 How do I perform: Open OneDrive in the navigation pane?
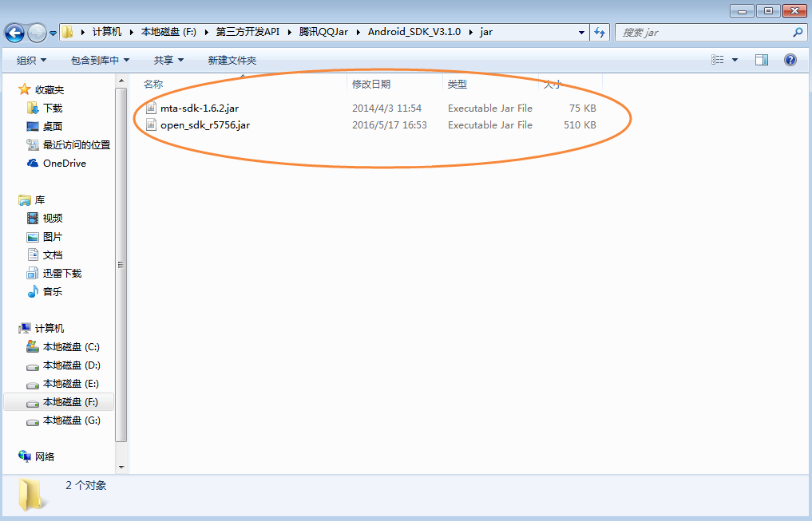(x=64, y=163)
